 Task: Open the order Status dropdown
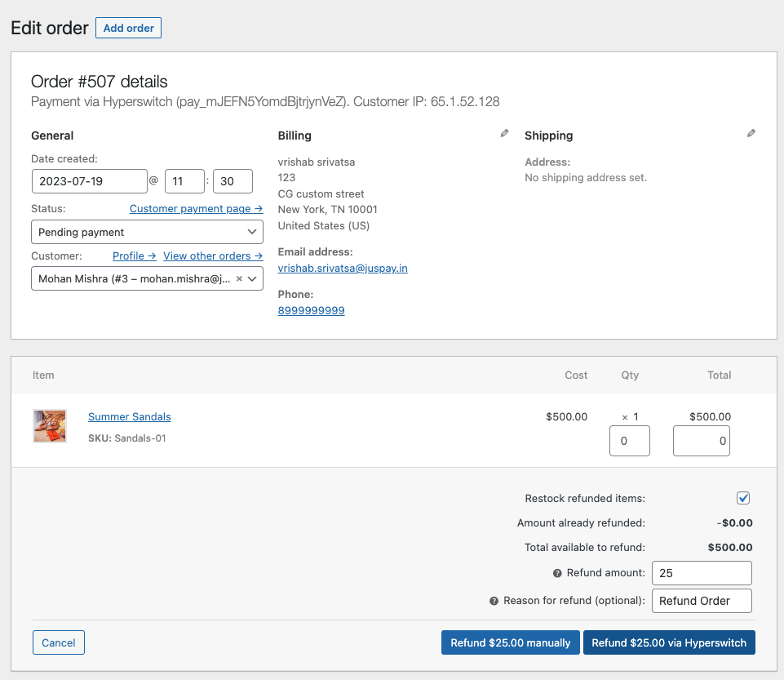[147, 232]
